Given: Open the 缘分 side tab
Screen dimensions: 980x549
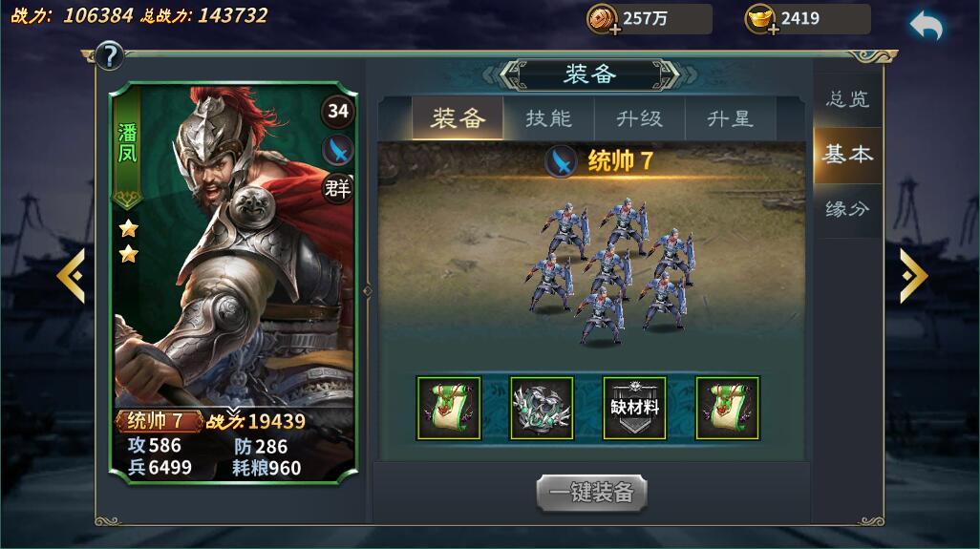Looking at the screenshot, I should click(x=847, y=209).
